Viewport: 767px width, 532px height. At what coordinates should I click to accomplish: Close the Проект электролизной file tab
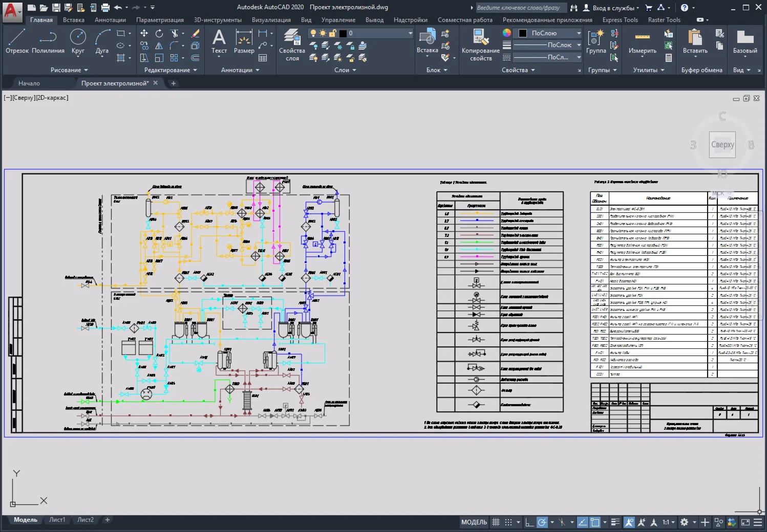click(x=156, y=83)
